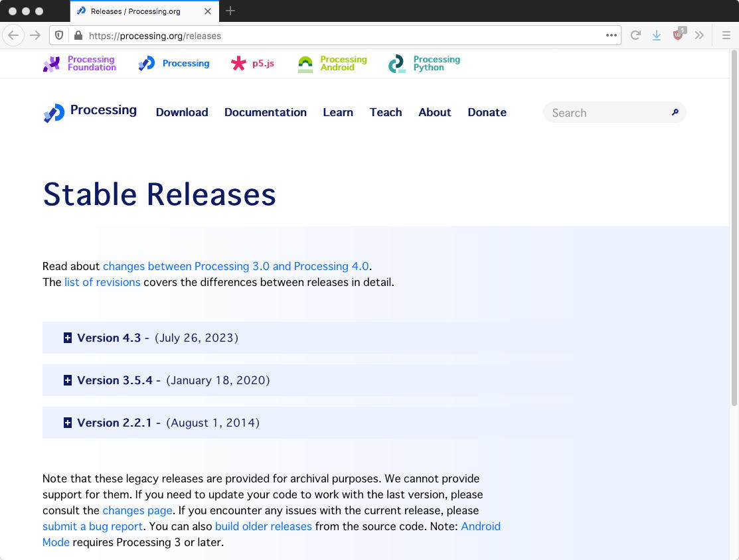The height and width of the screenshot is (560, 739).
Task: Click the (January 18, 2020) date text
Action: click(218, 380)
